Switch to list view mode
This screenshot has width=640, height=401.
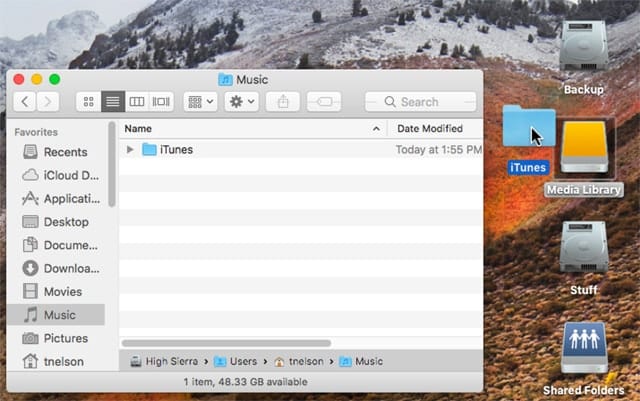(113, 102)
